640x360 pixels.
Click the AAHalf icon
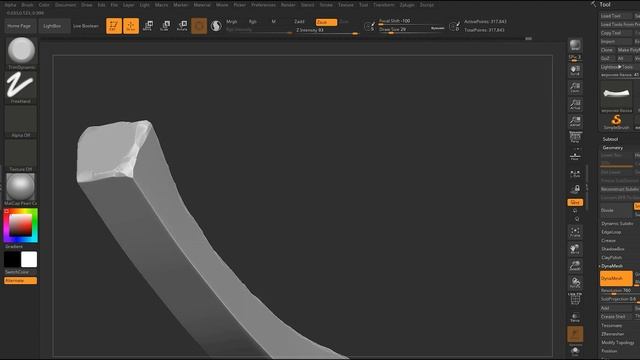click(575, 121)
